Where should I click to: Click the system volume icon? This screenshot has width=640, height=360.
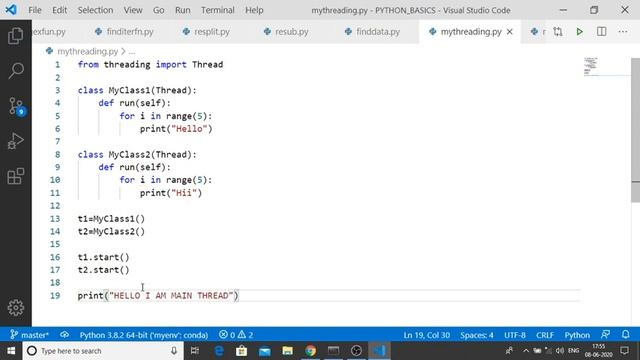(x=560, y=351)
